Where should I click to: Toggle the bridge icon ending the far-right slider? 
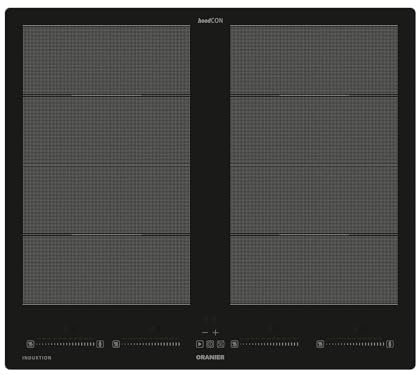click(x=390, y=344)
